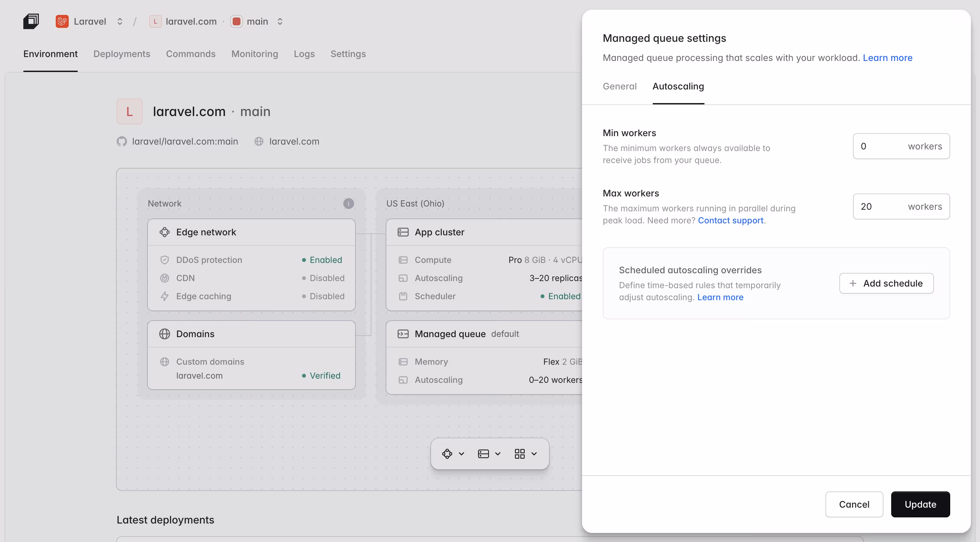The image size is (980, 542).
Task: Select the Environment tab
Action: pos(50,54)
